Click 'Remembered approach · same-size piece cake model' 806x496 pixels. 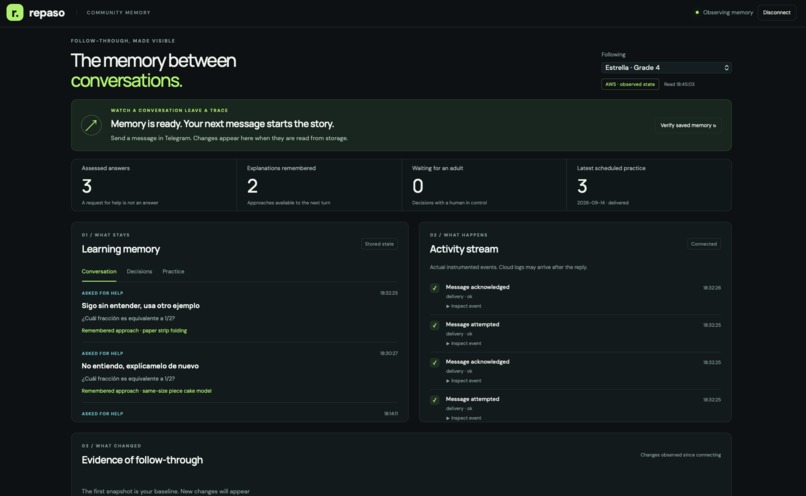[x=146, y=391]
